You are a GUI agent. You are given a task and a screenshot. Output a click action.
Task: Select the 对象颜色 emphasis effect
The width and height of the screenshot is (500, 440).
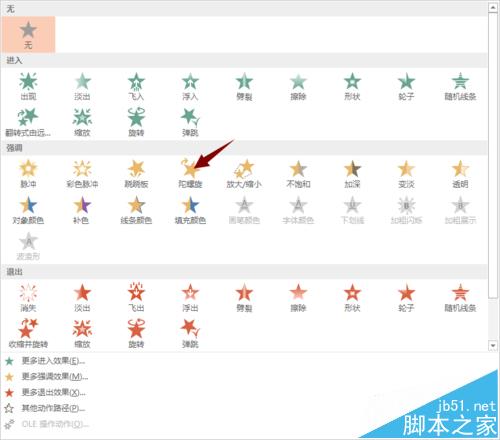[x=28, y=210]
